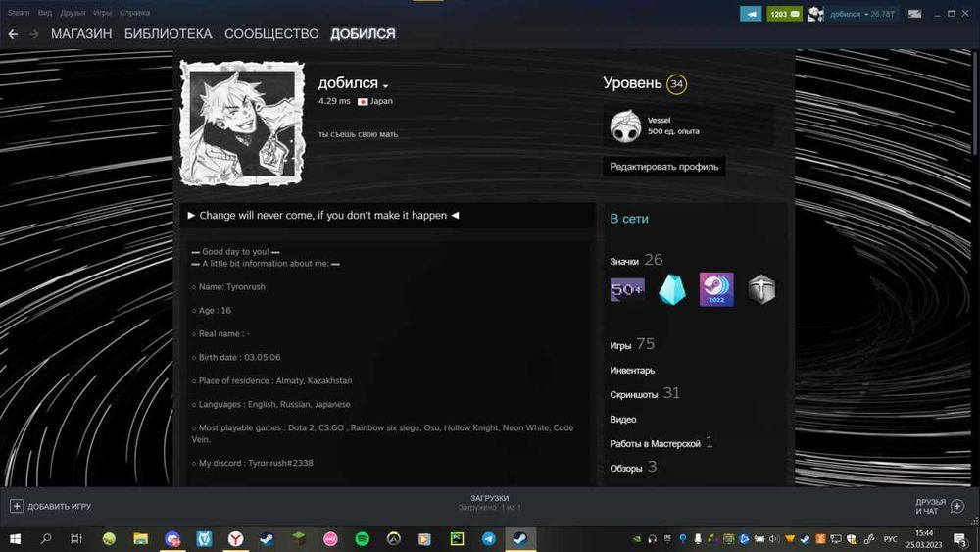Image resolution: width=980 pixels, height=552 pixels.
Task: Open the Друзья menu
Action: (73, 13)
